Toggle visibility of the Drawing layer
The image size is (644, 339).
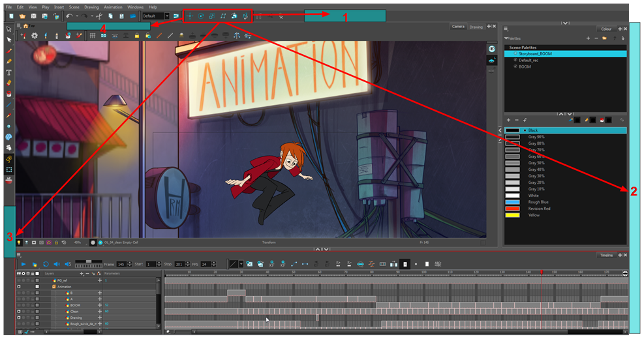19,317
